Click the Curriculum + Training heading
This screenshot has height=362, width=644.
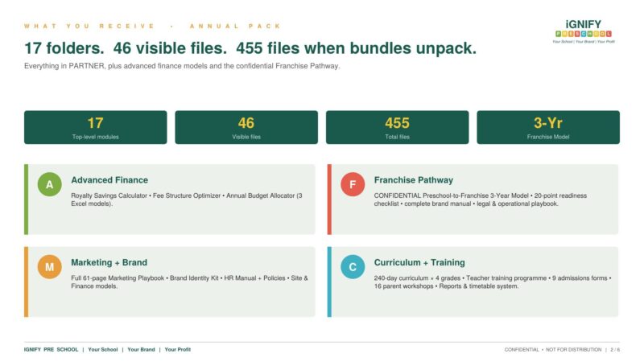click(x=419, y=263)
